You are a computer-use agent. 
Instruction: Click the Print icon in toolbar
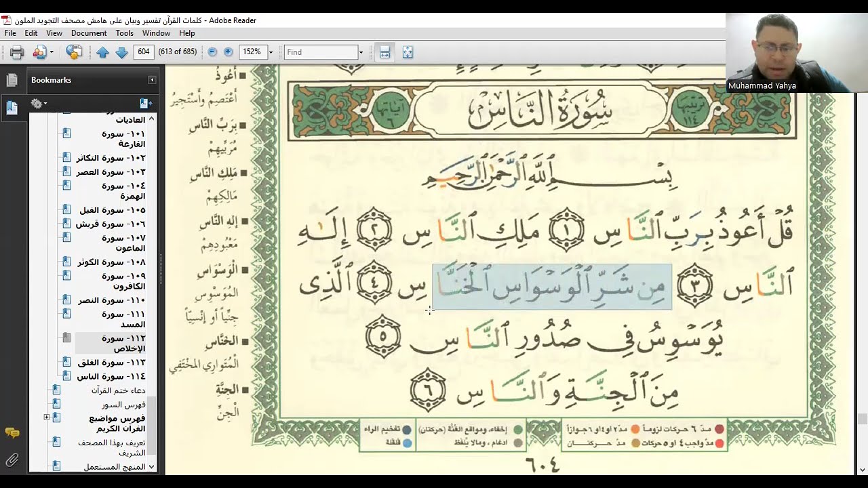17,52
